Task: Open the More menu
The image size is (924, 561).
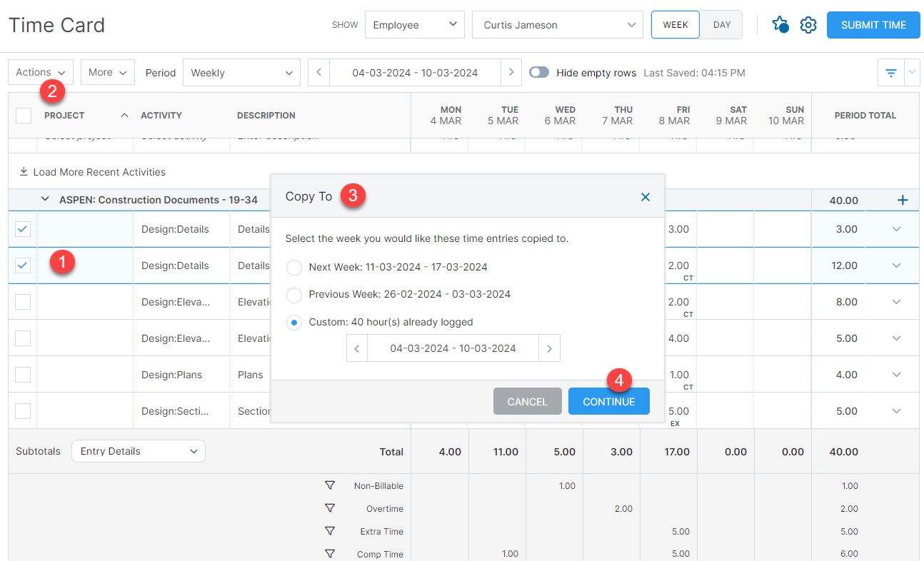Action: coord(107,72)
